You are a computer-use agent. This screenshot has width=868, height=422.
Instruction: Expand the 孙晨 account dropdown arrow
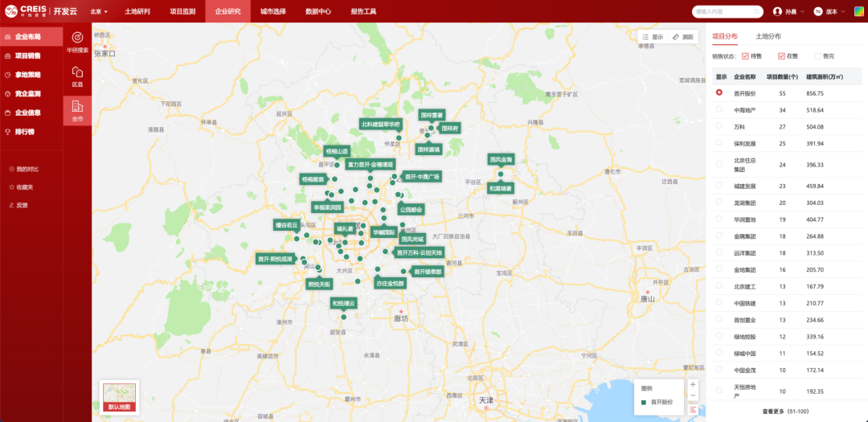click(803, 11)
